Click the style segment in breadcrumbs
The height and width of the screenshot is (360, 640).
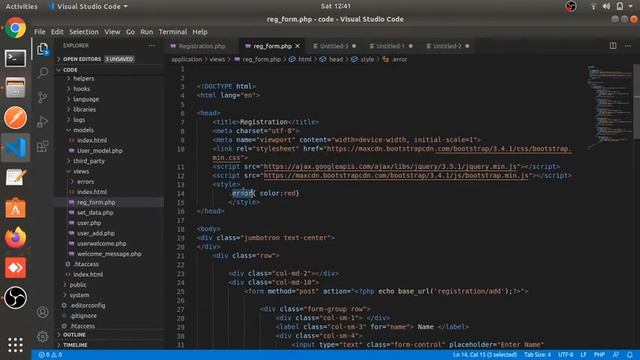[367, 60]
